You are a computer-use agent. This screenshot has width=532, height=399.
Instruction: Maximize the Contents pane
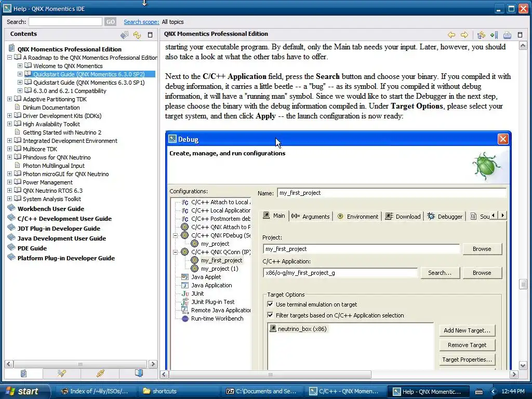pyautogui.click(x=150, y=35)
